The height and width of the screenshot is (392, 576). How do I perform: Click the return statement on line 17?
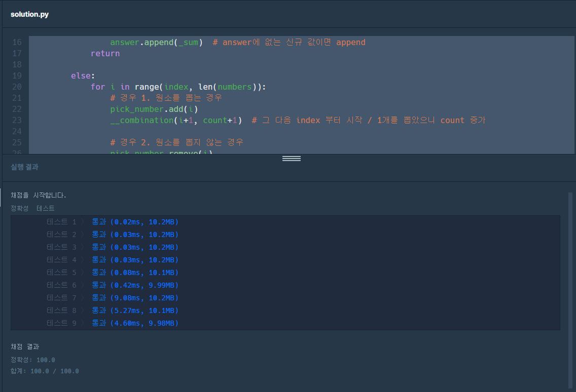(105, 53)
